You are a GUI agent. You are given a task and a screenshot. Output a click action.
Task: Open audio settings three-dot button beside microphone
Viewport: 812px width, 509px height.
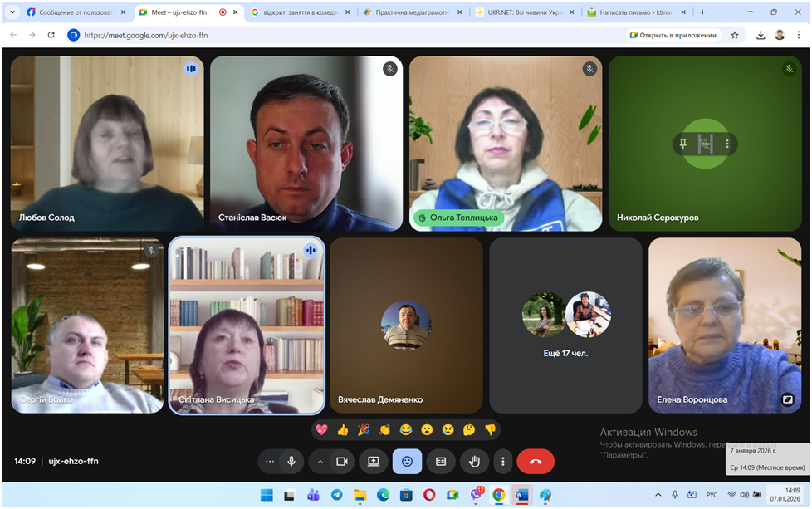click(269, 461)
